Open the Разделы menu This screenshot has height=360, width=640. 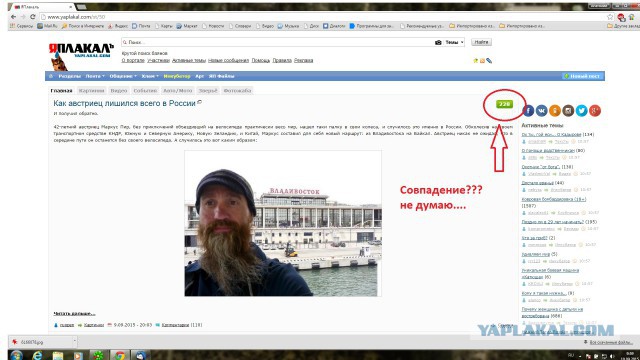[x=69, y=76]
